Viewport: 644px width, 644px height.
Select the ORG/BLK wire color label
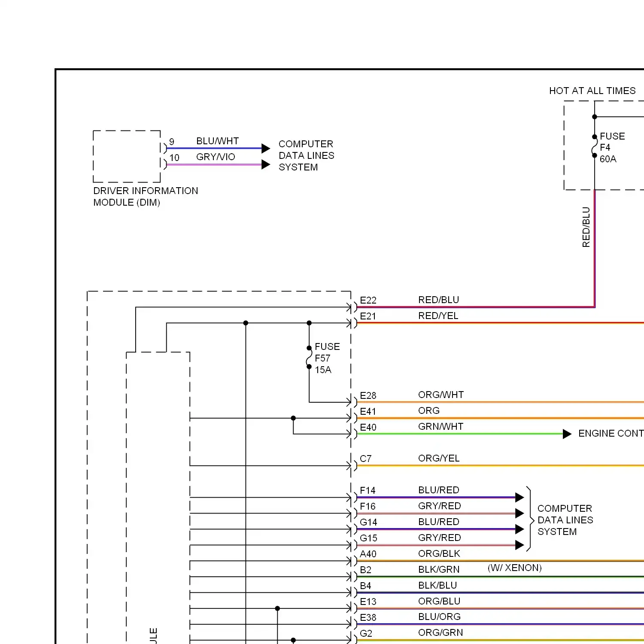tap(439, 553)
